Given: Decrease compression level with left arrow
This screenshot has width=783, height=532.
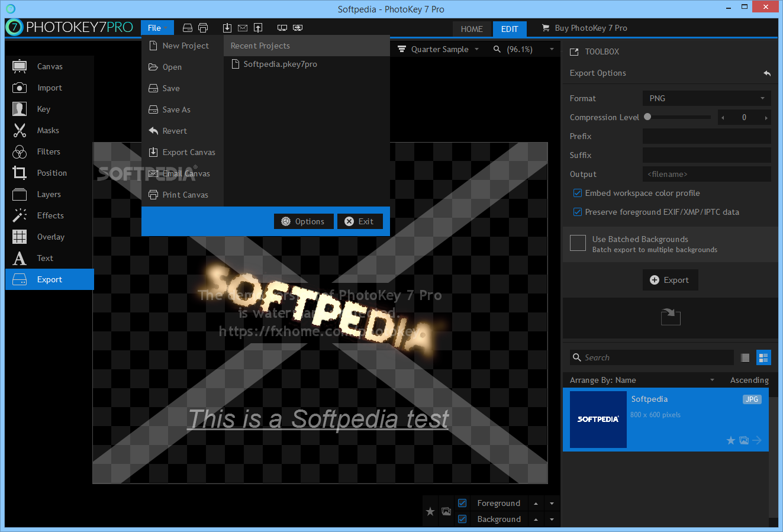Looking at the screenshot, I should click(x=723, y=117).
